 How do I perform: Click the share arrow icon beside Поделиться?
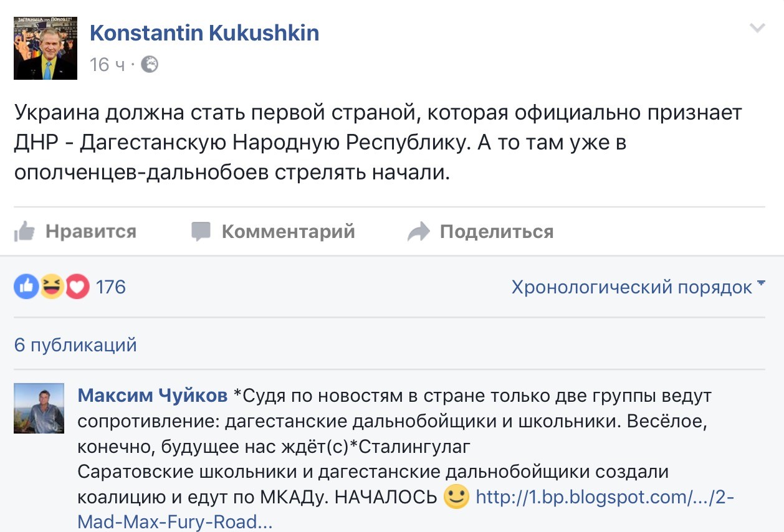click(418, 232)
